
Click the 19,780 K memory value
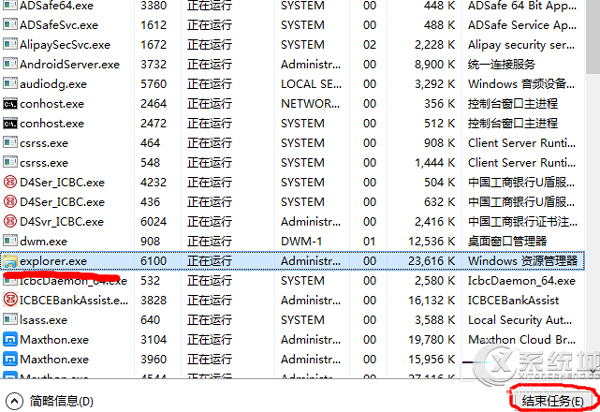[432, 340]
